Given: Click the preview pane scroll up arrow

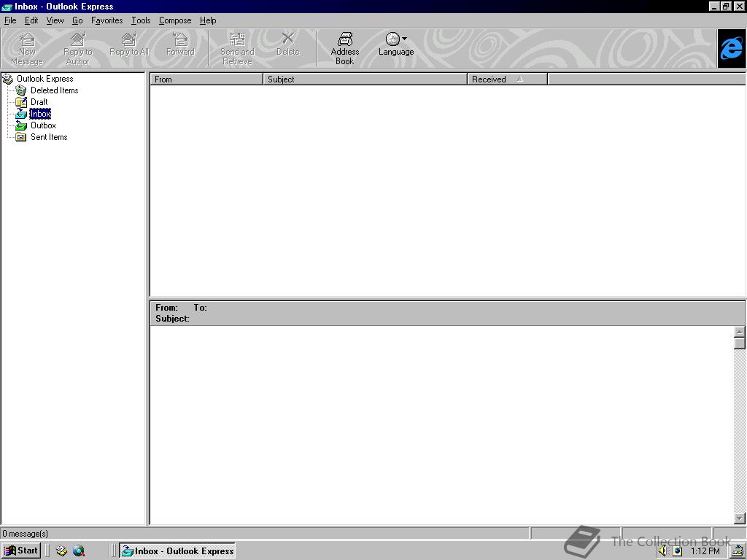Looking at the screenshot, I should click(x=740, y=332).
